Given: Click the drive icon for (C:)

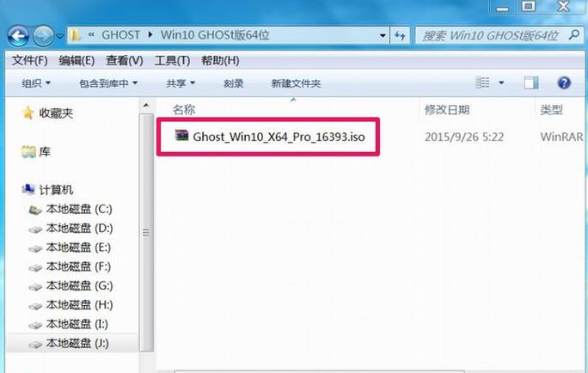Looking at the screenshot, I should click(x=35, y=210).
